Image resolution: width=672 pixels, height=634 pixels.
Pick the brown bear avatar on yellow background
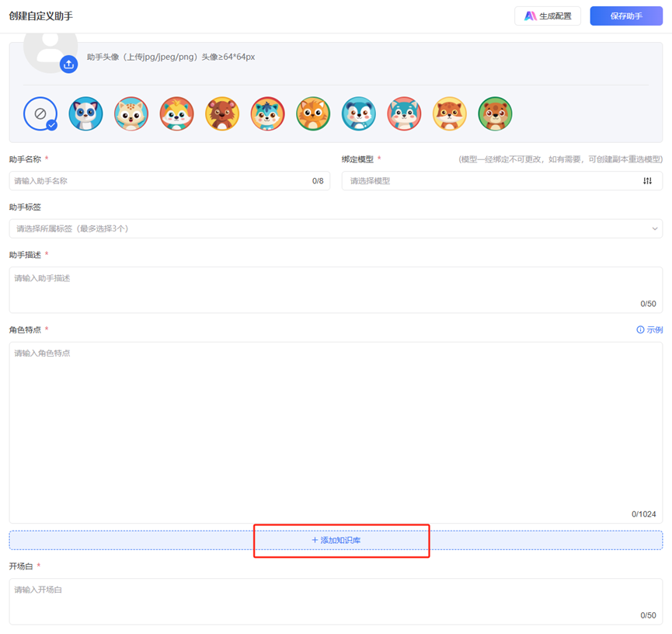(222, 113)
